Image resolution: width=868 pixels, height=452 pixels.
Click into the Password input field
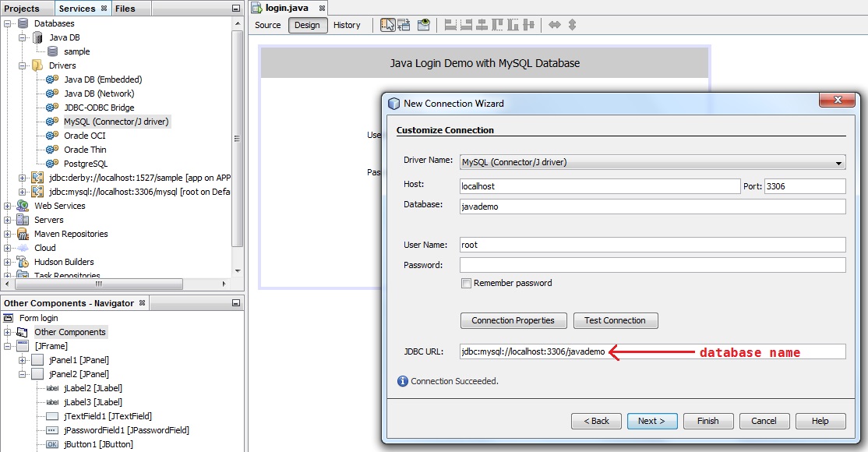(652, 265)
